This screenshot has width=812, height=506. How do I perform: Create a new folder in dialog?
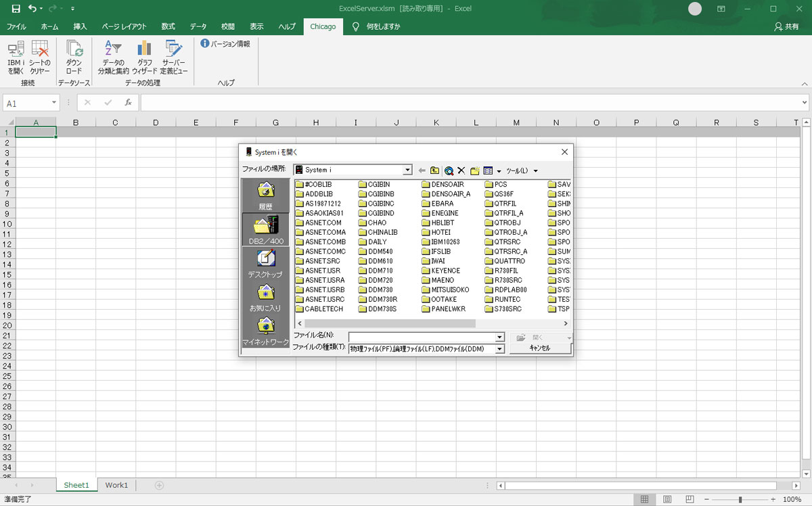point(475,170)
